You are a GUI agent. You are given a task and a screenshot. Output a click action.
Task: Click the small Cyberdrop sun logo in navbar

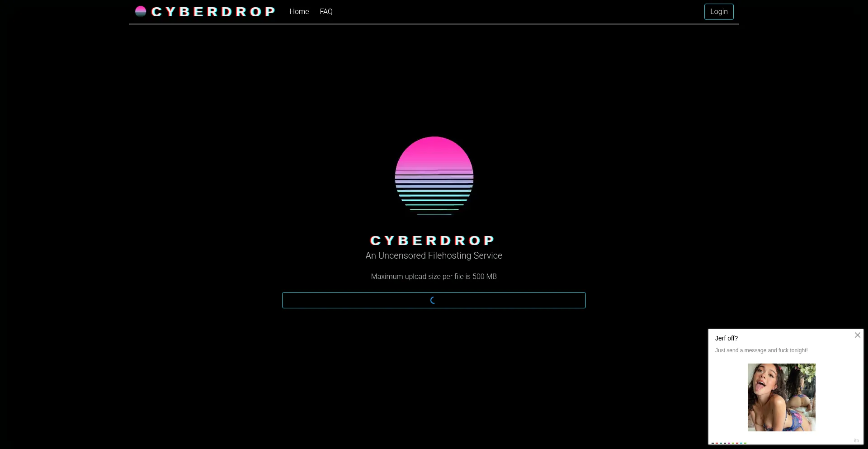141,11
